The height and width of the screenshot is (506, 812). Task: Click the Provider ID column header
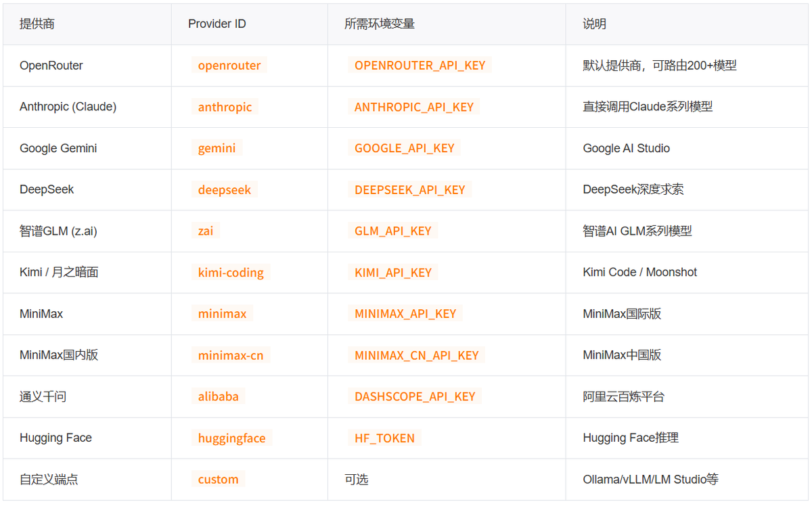217,24
